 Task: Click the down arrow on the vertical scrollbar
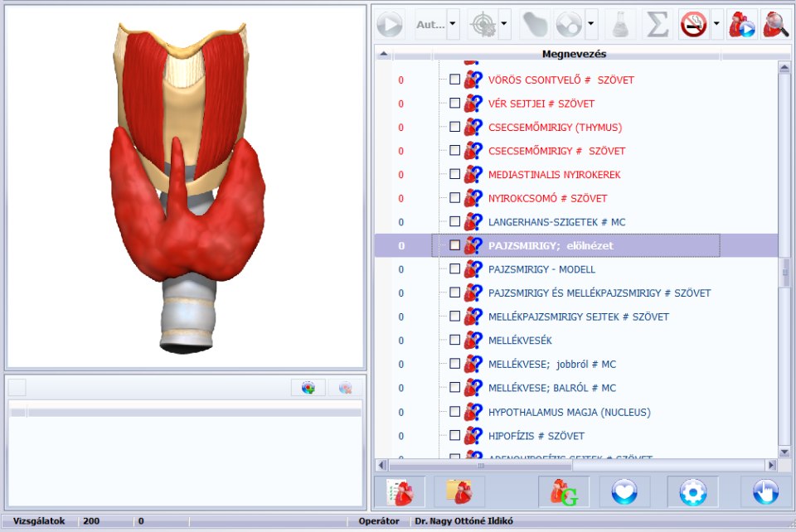pos(784,453)
